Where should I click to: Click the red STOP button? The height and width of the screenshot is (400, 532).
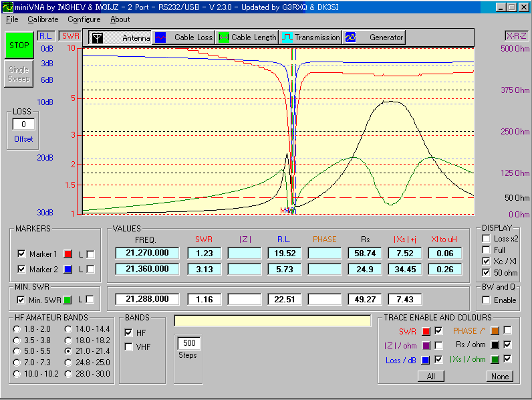click(x=19, y=45)
